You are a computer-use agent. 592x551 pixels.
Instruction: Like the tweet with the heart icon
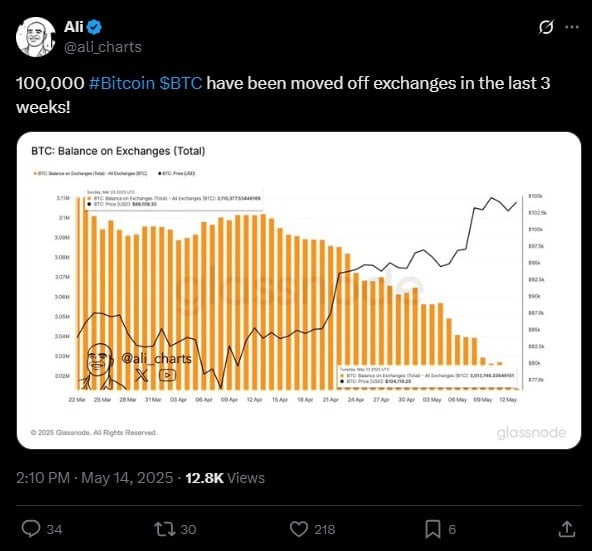click(299, 529)
